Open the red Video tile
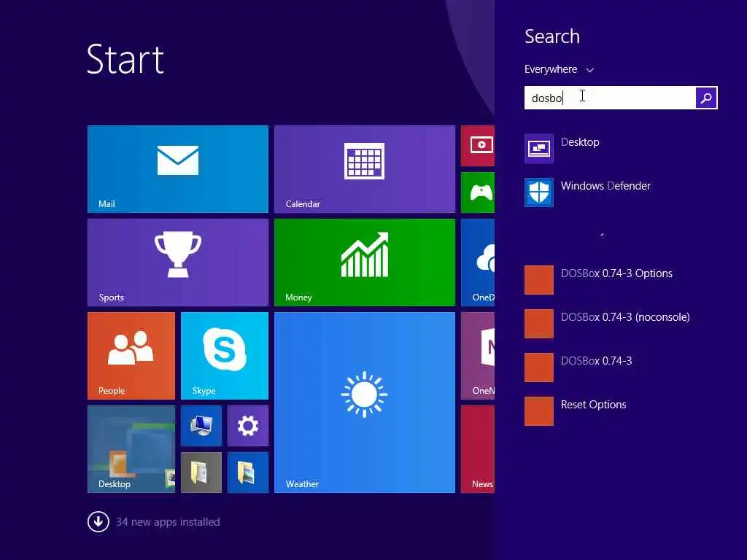Image resolution: width=747 pixels, height=560 pixels. pyautogui.click(x=478, y=146)
